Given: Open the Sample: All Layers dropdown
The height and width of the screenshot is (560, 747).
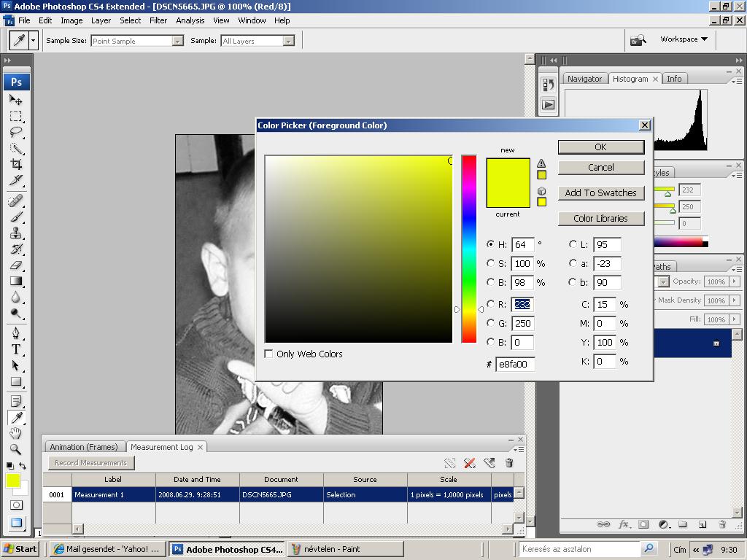Looking at the screenshot, I should coord(257,41).
